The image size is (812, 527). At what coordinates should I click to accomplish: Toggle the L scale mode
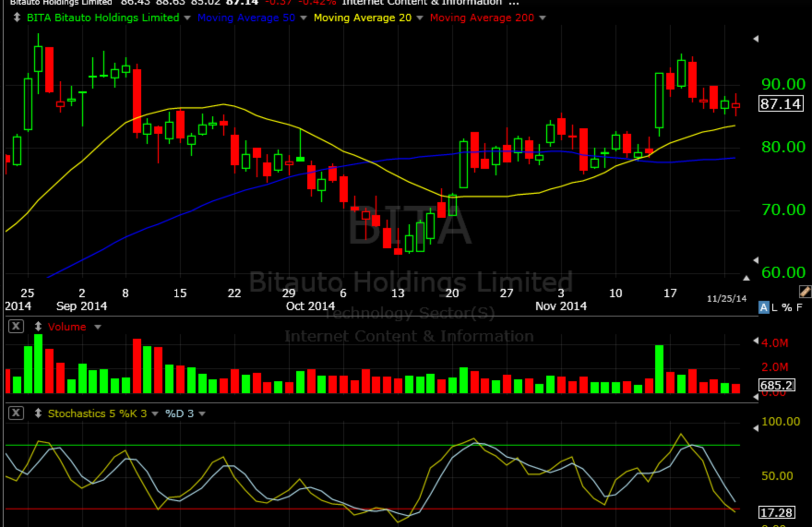(775, 307)
